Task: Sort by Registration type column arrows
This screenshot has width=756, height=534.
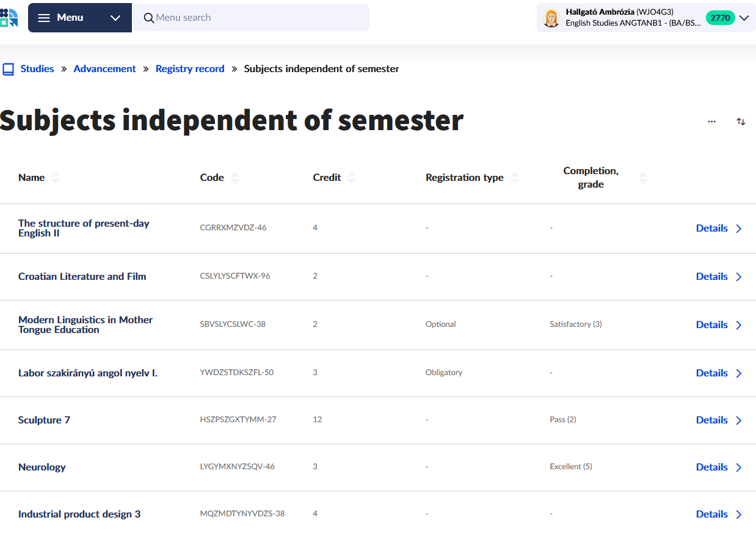Action: point(515,178)
